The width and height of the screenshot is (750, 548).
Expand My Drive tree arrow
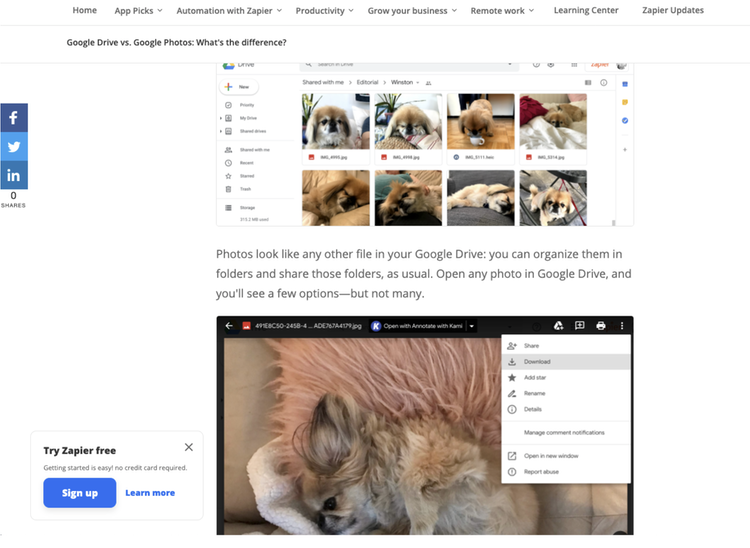pyautogui.click(x=221, y=118)
